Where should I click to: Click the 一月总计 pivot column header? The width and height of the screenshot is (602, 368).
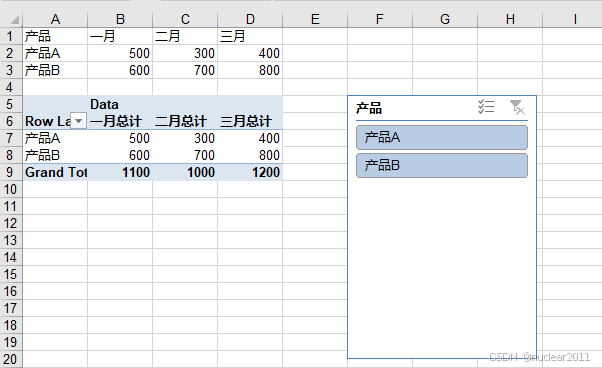point(120,121)
